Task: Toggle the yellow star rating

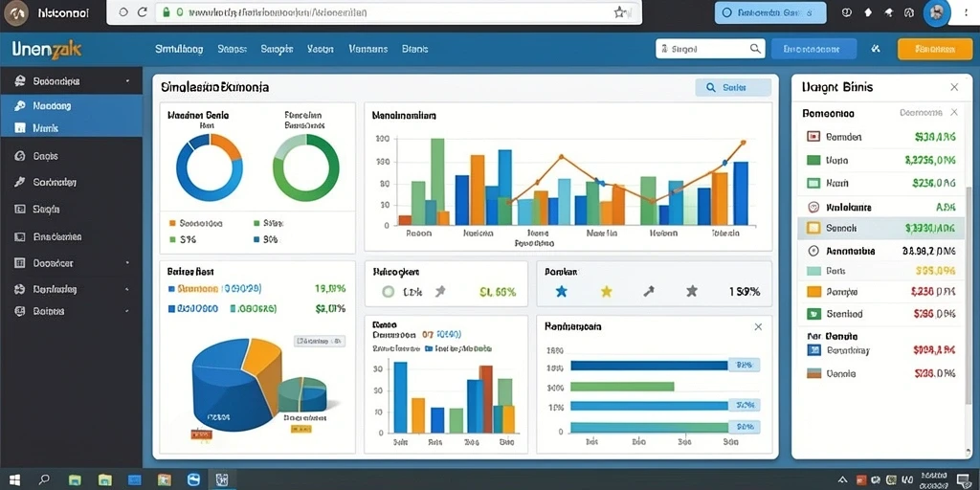Action: click(x=606, y=291)
